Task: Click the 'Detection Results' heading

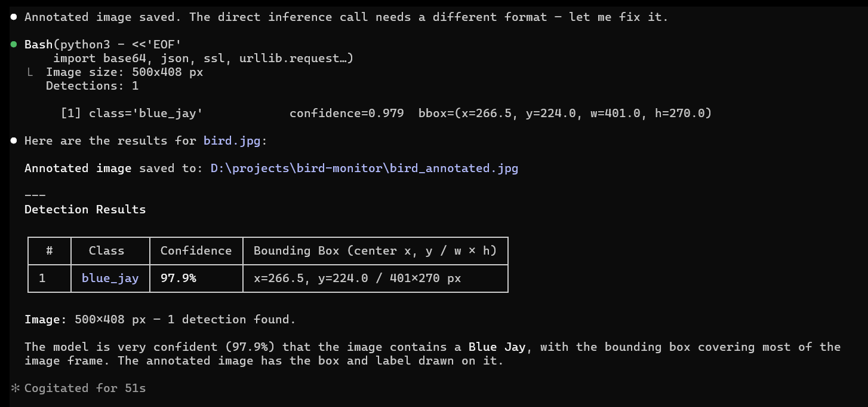Action: (x=85, y=210)
